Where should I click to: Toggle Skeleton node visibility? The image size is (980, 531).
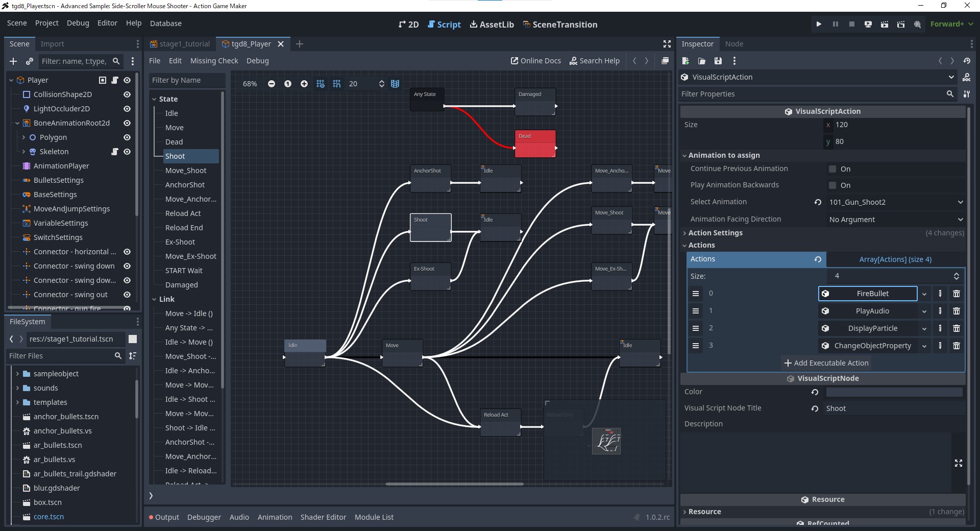click(127, 152)
